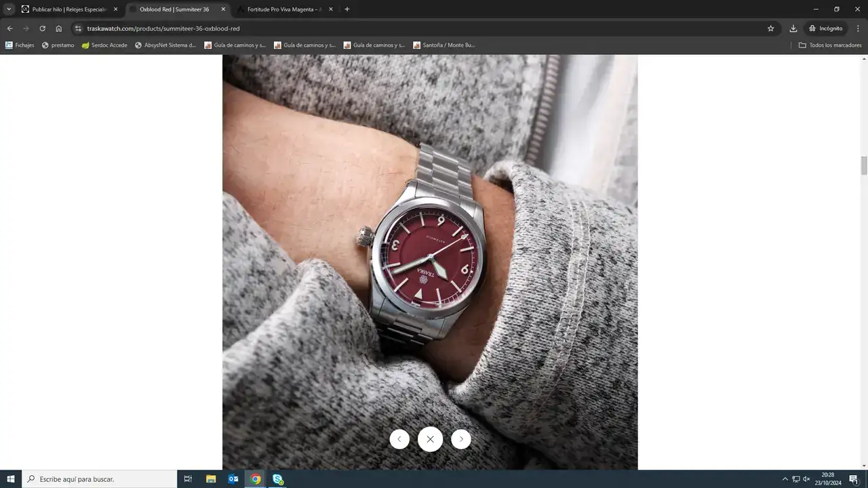Open Chrome three-dot menu
This screenshot has width=868, height=488.
(x=858, y=28)
